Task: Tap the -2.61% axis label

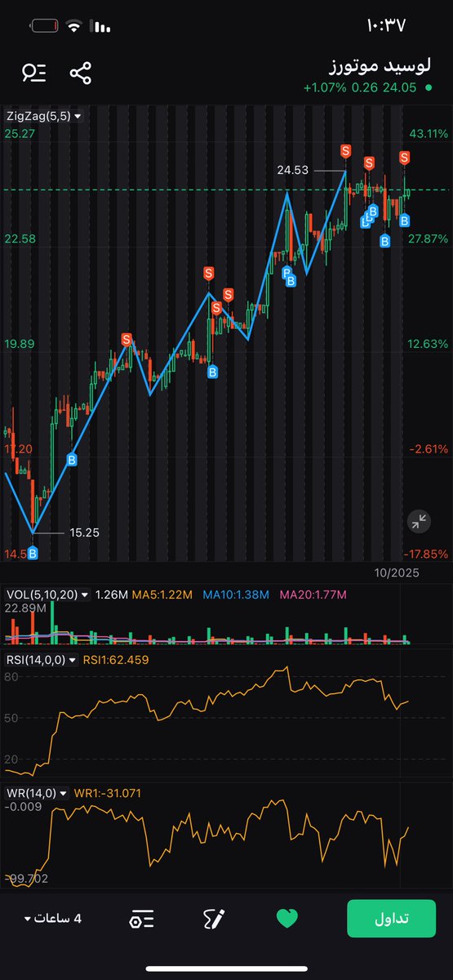Action: 429,449
